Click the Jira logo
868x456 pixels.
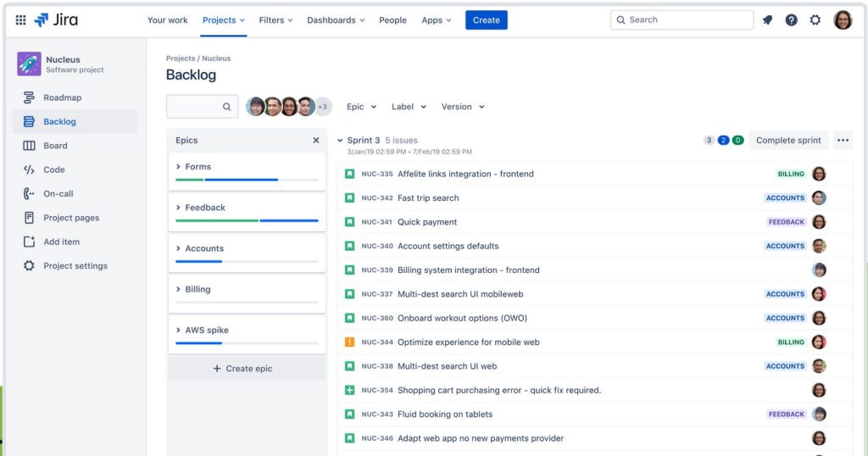(x=56, y=20)
